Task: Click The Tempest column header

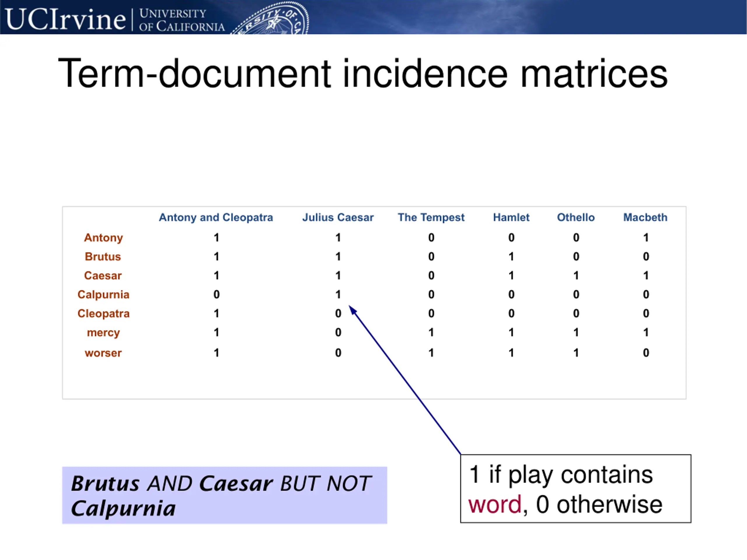Action: 431,217
